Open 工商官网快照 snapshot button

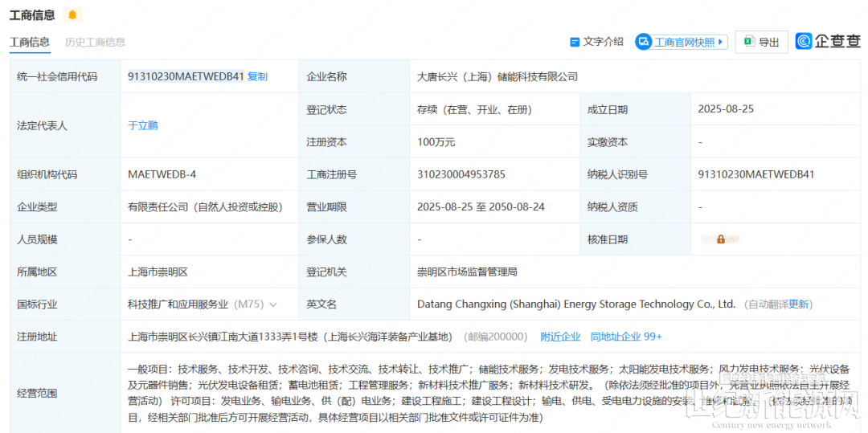[682, 42]
